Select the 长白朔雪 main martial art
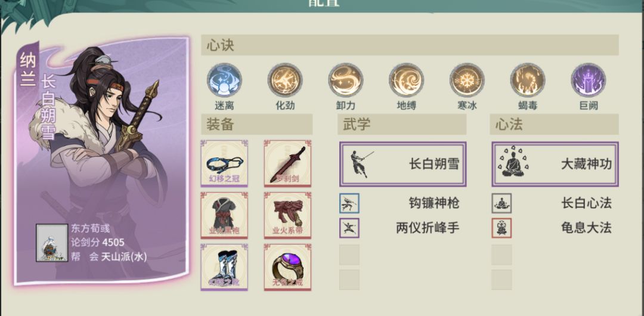This screenshot has width=644, height=316. tap(403, 165)
